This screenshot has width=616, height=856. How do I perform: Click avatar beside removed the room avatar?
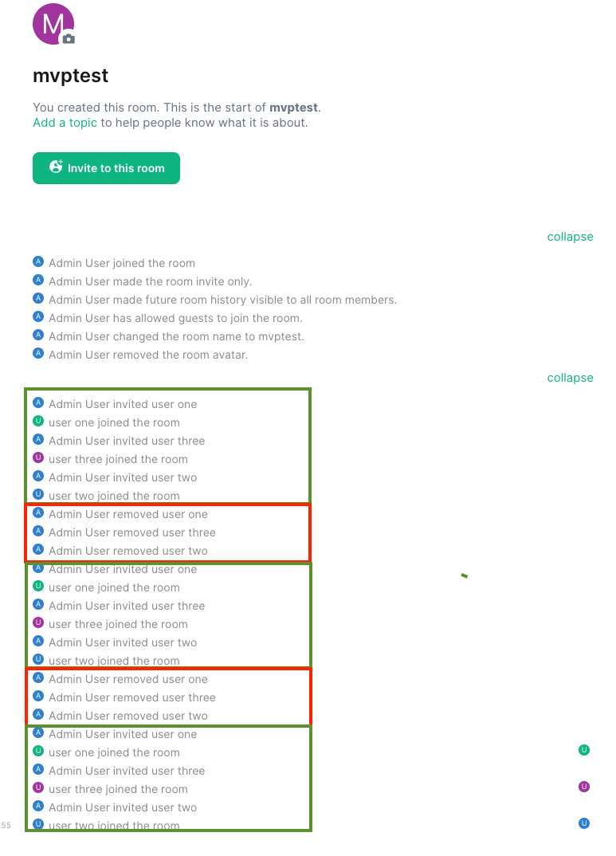click(38, 353)
